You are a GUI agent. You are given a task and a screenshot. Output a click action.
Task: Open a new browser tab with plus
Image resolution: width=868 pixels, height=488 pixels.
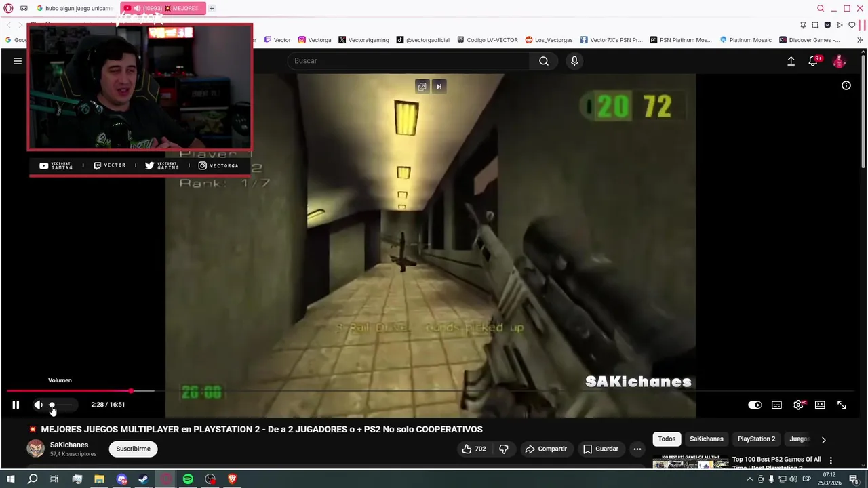(212, 8)
